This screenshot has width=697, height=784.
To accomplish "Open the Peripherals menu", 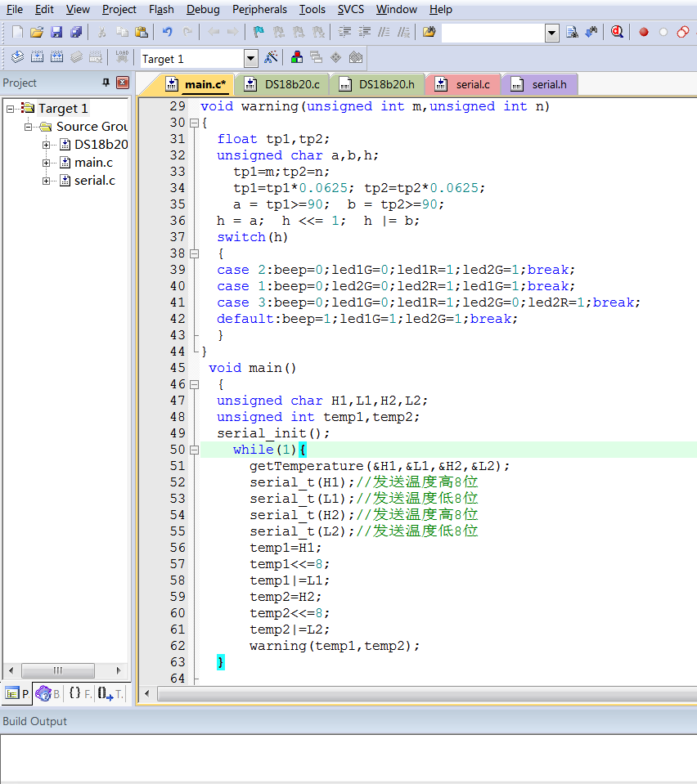I will (x=259, y=10).
